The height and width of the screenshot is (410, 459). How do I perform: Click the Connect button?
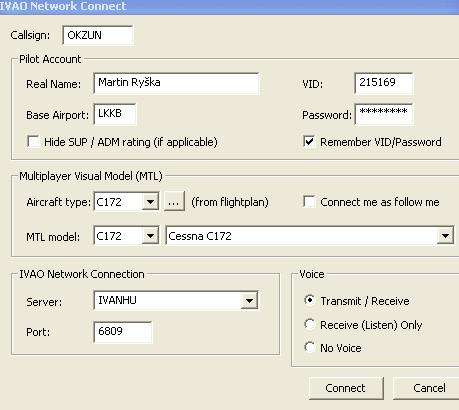[x=346, y=388]
